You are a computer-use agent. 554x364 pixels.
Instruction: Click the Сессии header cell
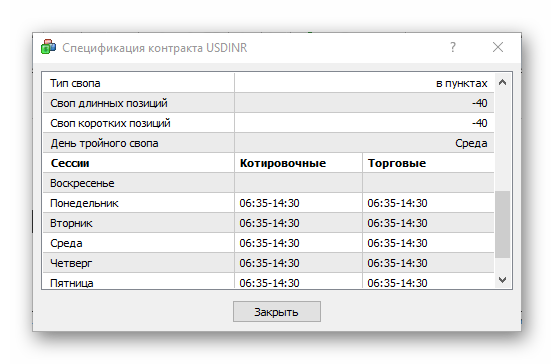70,163
